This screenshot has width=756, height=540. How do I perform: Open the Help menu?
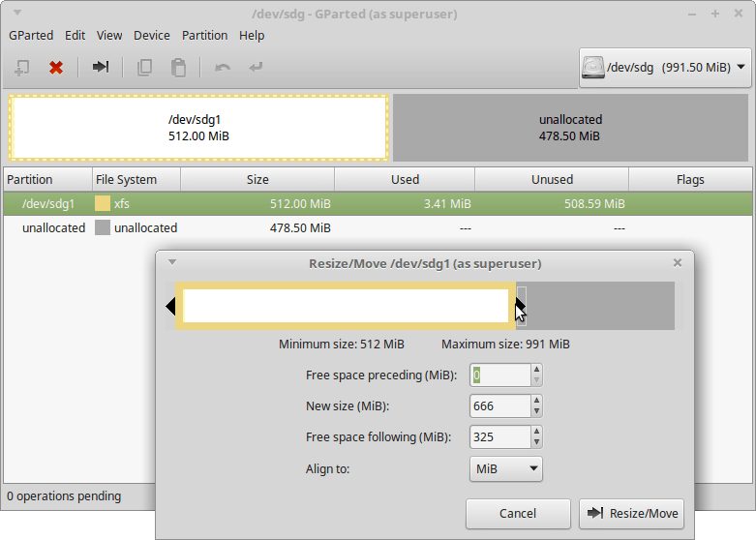click(252, 35)
